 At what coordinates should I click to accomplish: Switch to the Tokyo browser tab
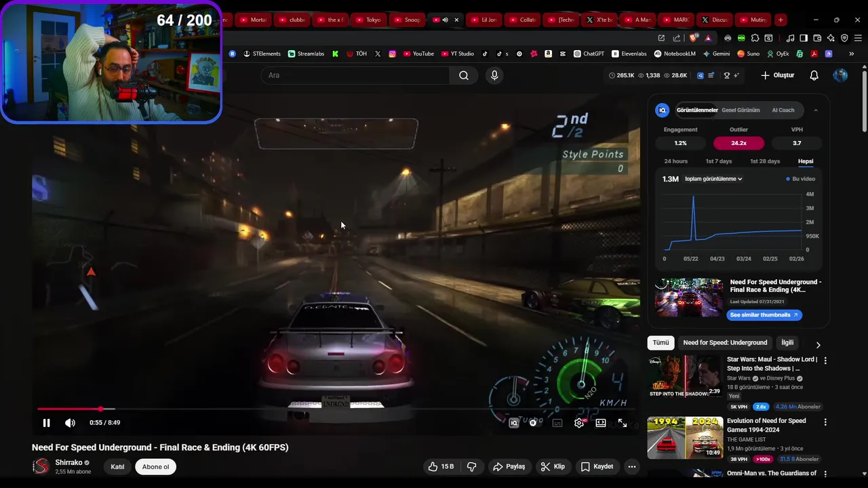point(368,20)
